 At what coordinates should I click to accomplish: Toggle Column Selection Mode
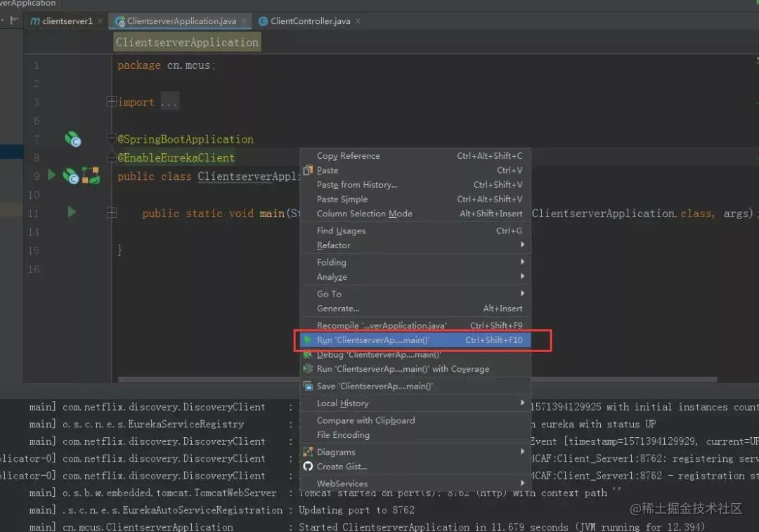click(x=415, y=214)
